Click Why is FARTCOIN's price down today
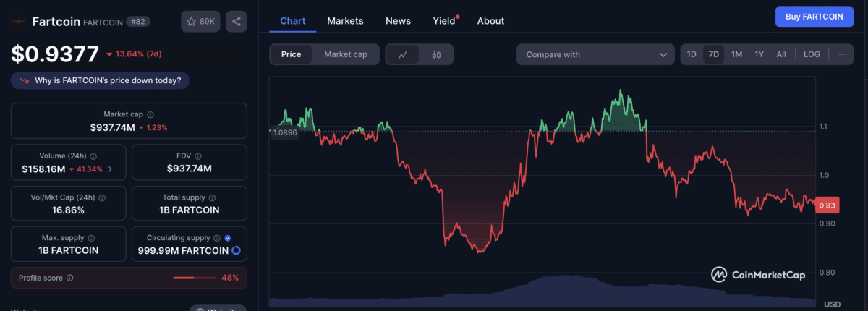 point(100,80)
